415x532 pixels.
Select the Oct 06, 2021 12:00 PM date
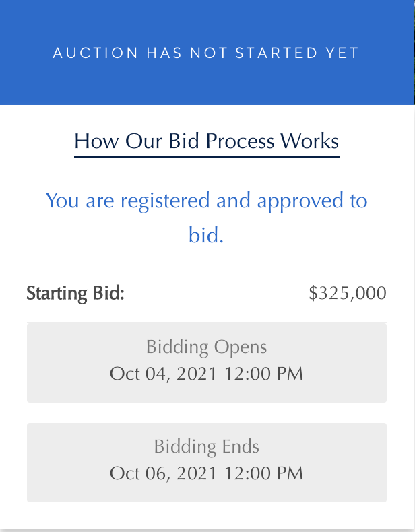tap(207, 473)
